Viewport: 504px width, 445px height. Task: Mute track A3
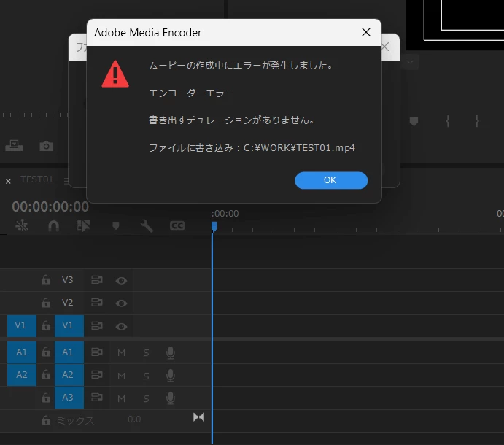[x=121, y=399]
